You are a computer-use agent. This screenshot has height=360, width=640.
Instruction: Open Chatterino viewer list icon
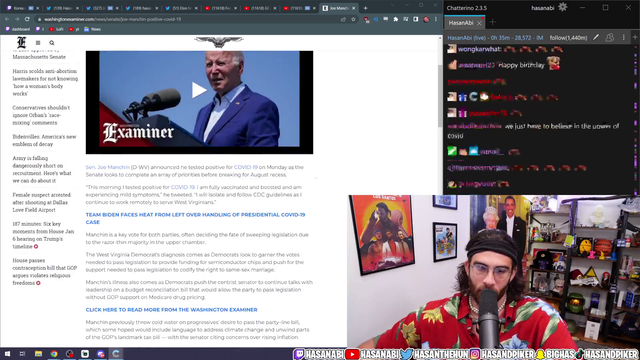(609, 38)
